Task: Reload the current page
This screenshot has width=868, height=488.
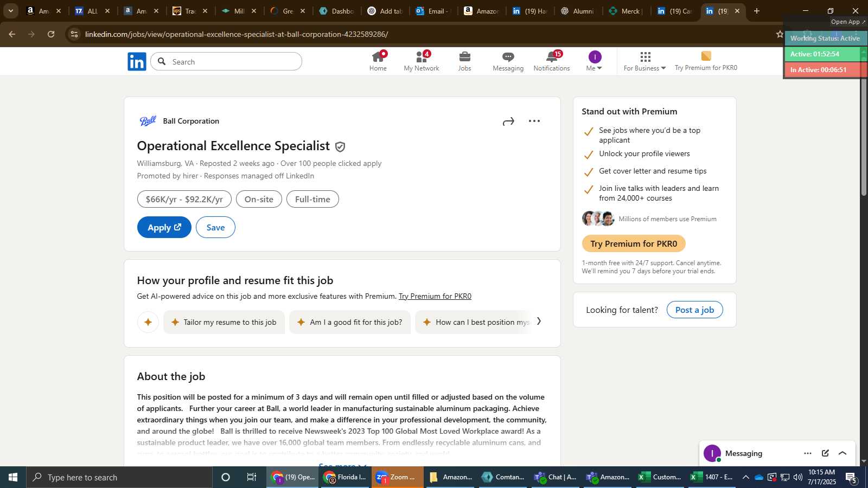Action: [51, 34]
